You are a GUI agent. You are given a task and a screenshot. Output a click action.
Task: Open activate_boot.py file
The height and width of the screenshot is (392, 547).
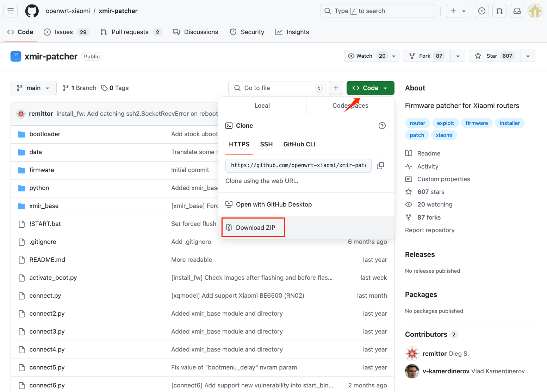coord(53,278)
